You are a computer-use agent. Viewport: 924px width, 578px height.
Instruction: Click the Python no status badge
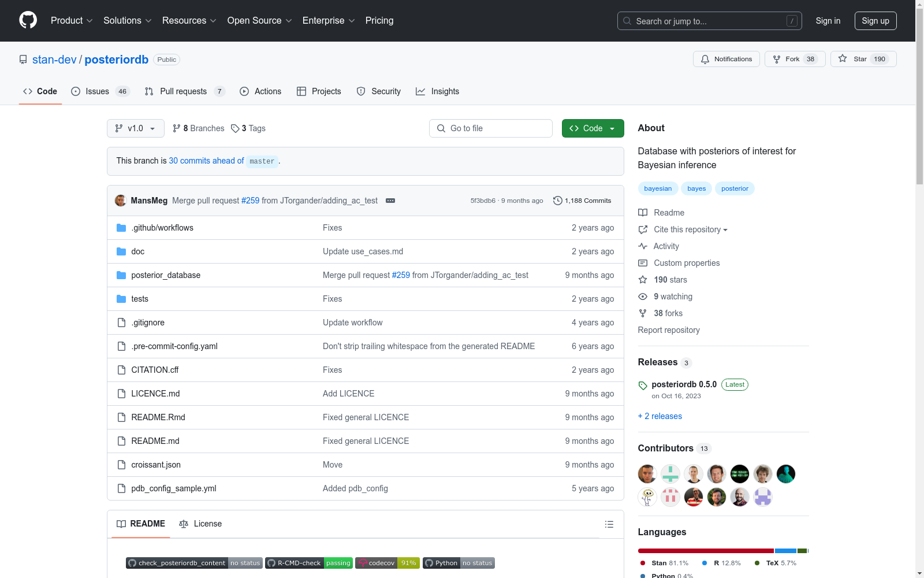459,563
